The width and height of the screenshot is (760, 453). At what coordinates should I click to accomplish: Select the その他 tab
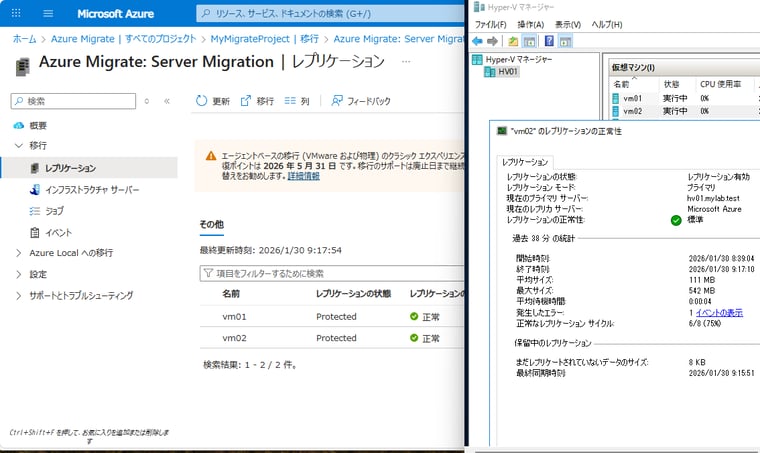pos(212,225)
